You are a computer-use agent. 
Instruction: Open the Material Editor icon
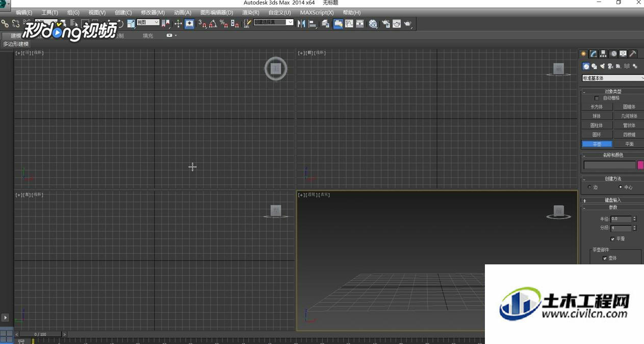coord(373,23)
